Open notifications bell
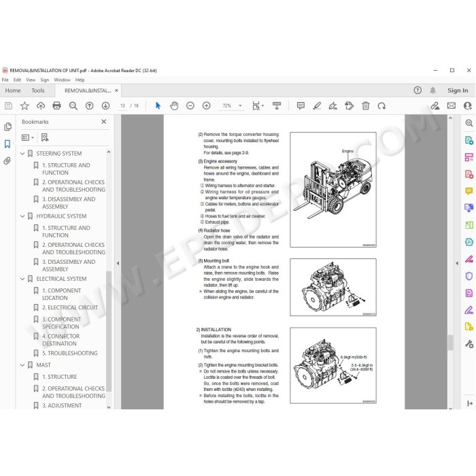 pos(432,90)
